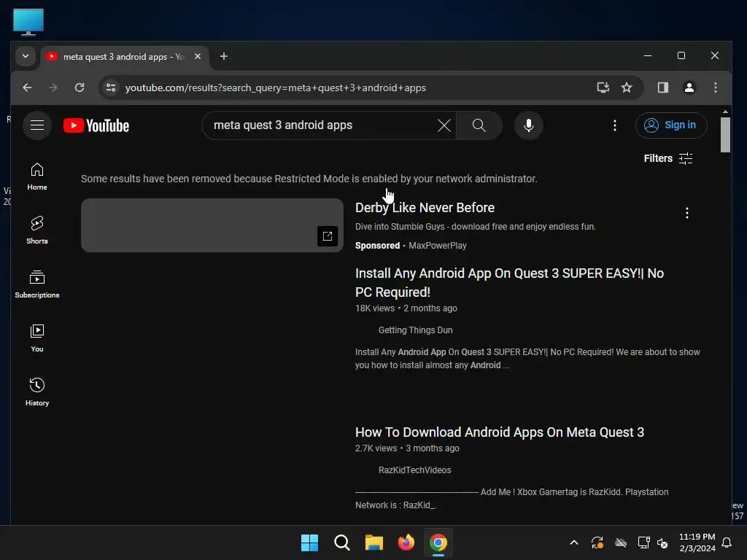
Task: Click the page vertical scrollbar thumb
Action: 724,135
